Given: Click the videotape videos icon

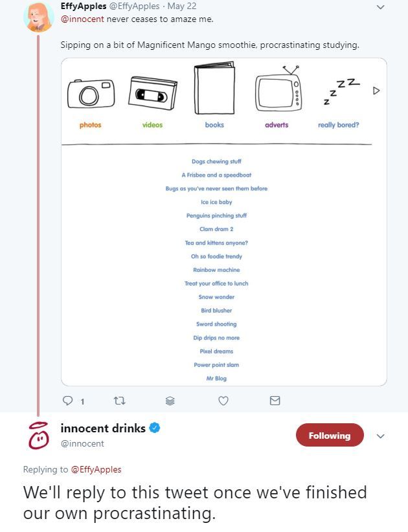Looking at the screenshot, I should [152, 93].
